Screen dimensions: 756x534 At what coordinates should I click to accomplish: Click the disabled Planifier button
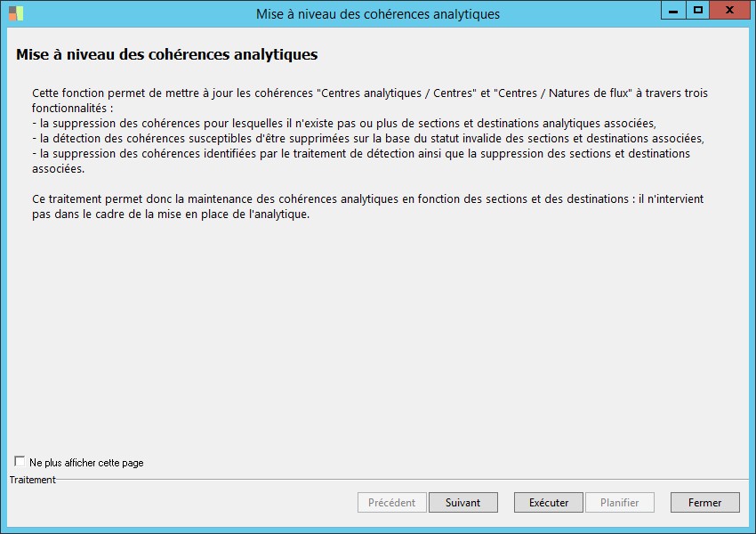[x=619, y=503]
